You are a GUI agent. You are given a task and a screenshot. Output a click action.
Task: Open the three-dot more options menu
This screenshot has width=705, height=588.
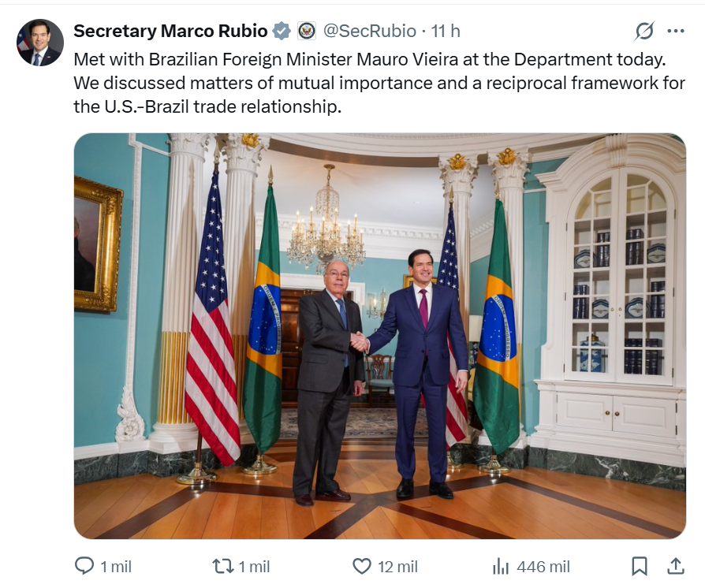tap(676, 31)
